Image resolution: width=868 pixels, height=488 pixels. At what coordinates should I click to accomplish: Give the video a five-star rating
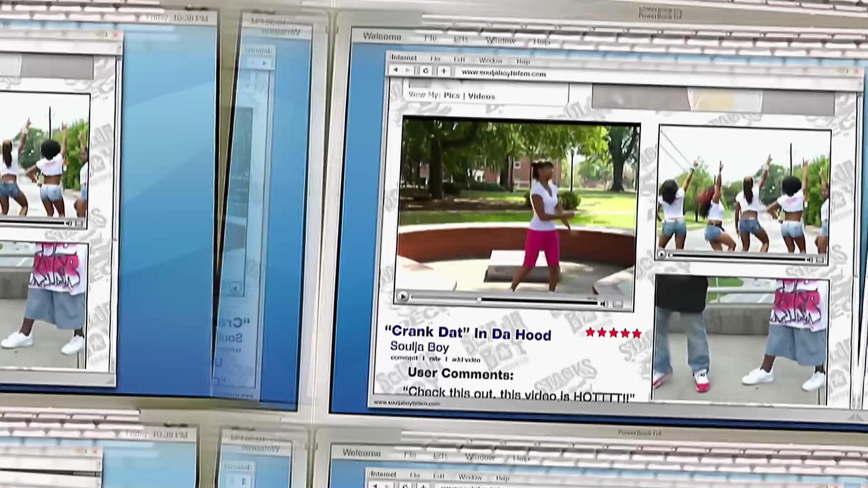(637, 333)
